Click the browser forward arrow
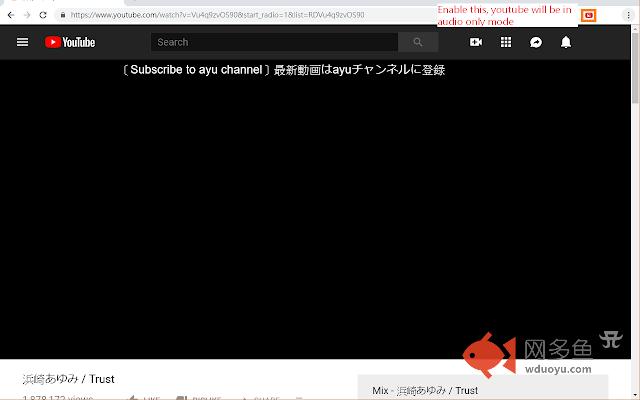 pyautogui.click(x=27, y=15)
